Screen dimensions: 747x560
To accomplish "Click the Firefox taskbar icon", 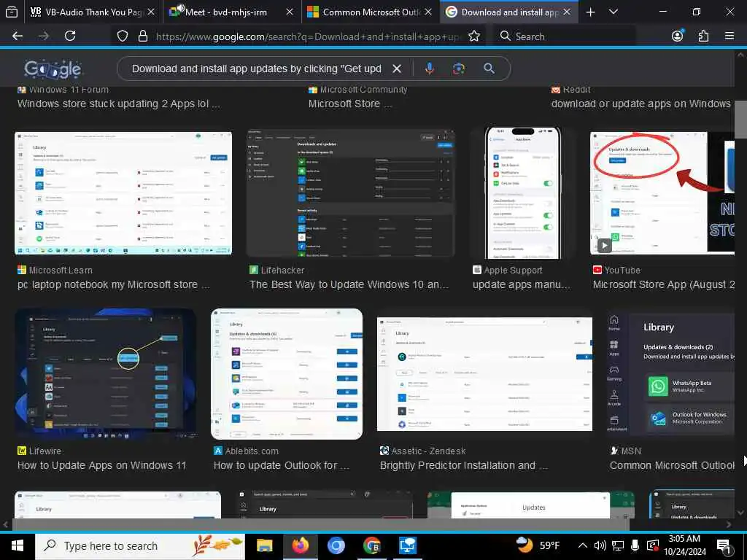I will point(300,545).
